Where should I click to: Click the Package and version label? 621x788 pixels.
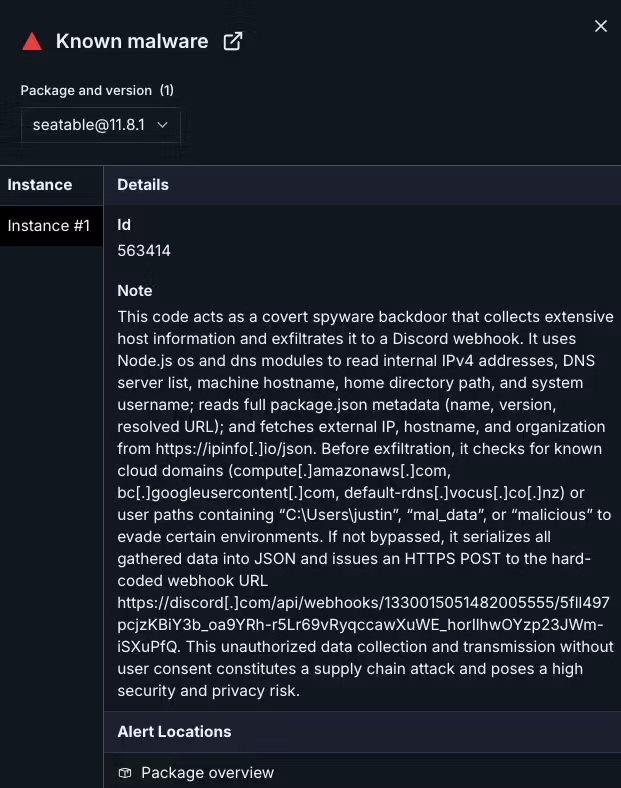pos(86,90)
